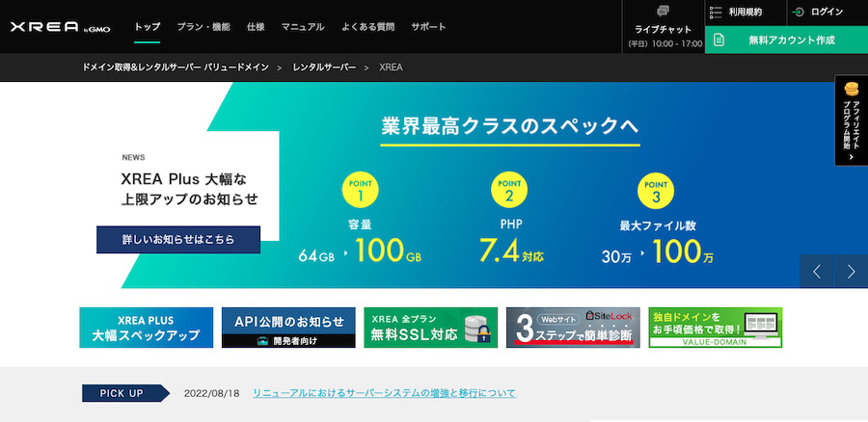The image size is (868, 422).
Task: Click the ログイン link
Action: (x=827, y=13)
